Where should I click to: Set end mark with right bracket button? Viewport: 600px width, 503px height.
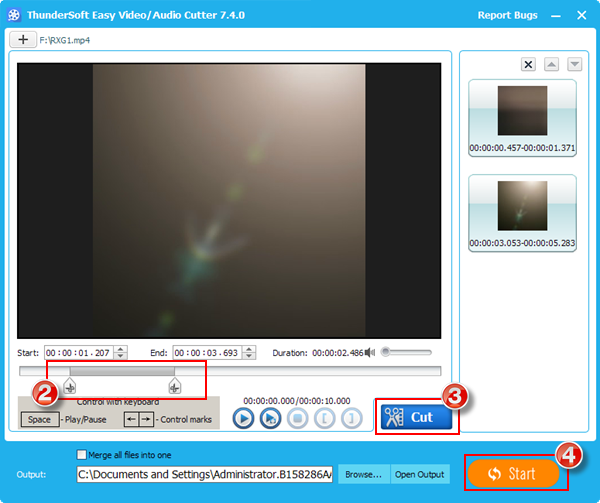point(351,419)
